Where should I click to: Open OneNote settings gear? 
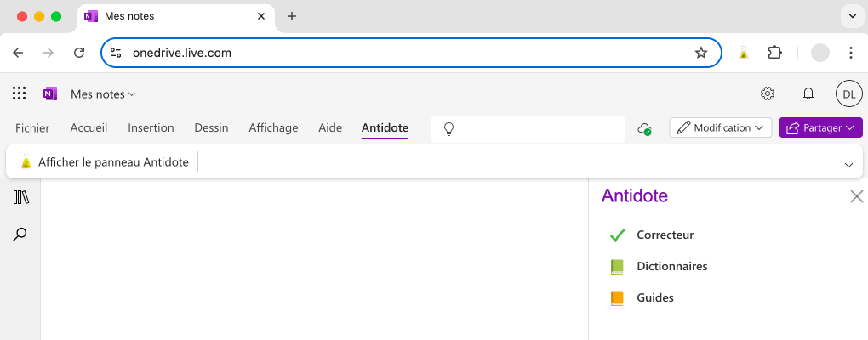767,93
